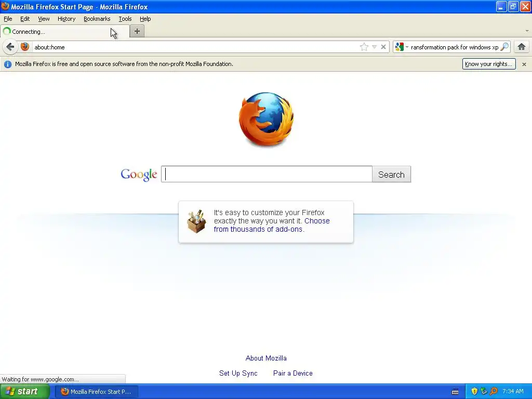
Task: Select the Mozilla Firefox taskbar button
Action: pyautogui.click(x=96, y=392)
